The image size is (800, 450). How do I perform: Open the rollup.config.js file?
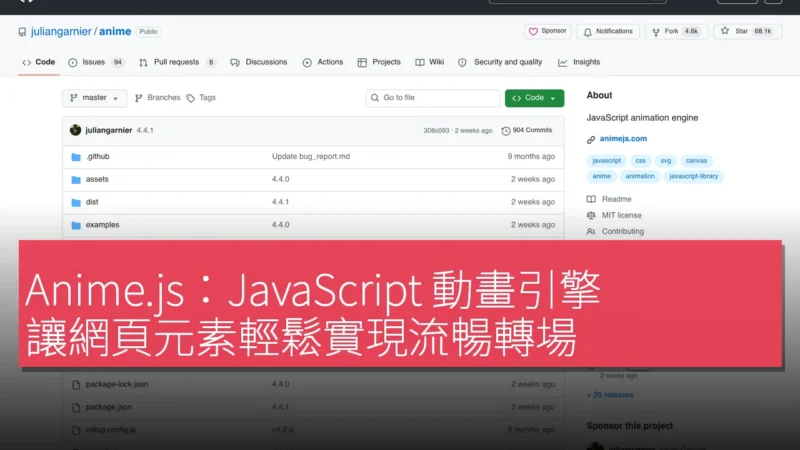coord(111,430)
